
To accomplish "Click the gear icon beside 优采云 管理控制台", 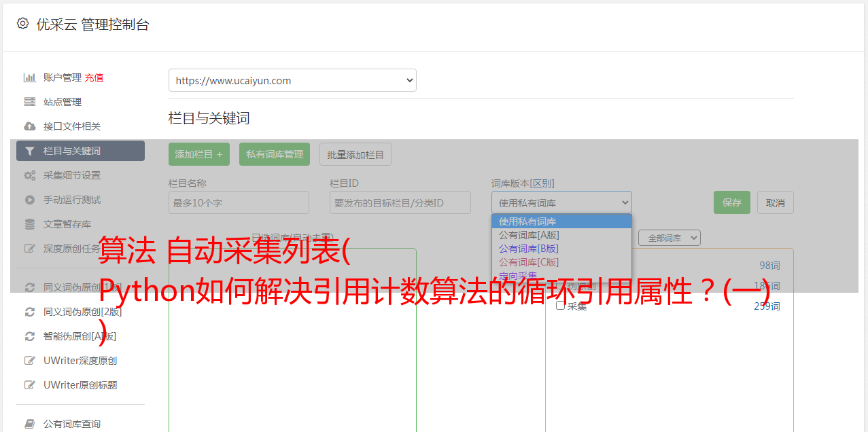I will tap(22, 24).
